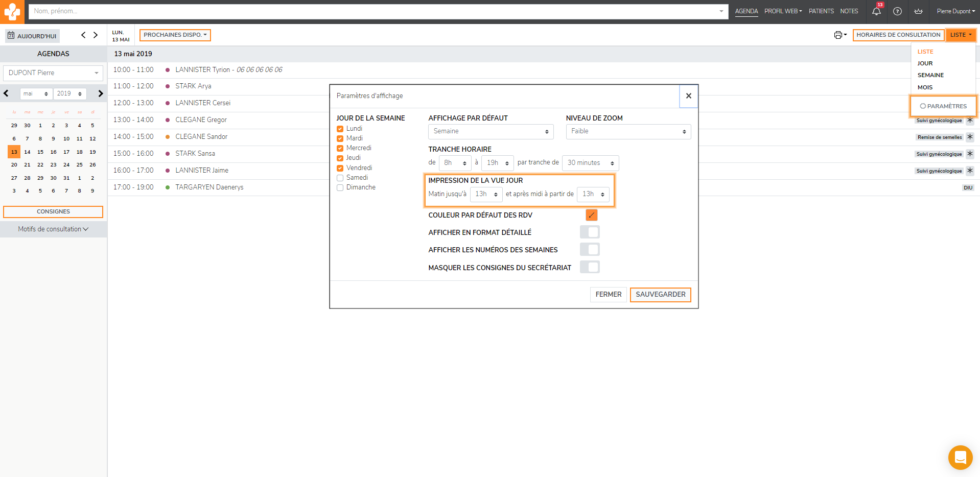Go to next month in mini calendar
Screen dimensions: 980x477
101,93
